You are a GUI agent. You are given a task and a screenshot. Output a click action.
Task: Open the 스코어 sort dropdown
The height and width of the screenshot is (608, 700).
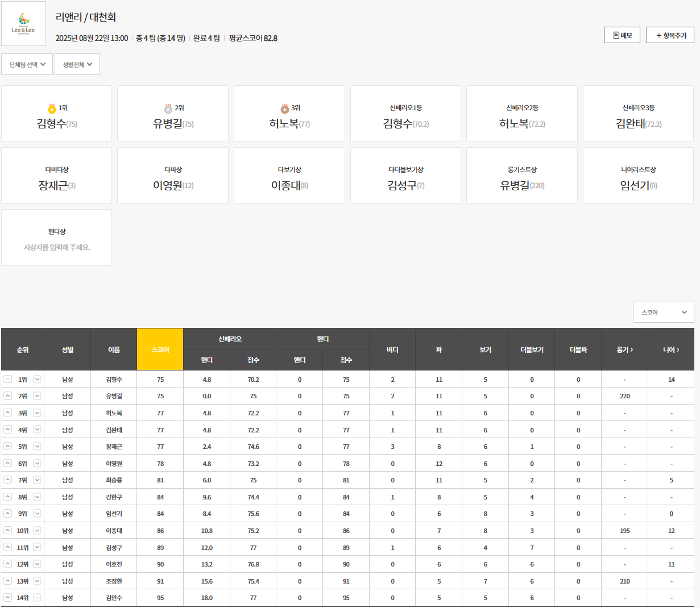663,313
